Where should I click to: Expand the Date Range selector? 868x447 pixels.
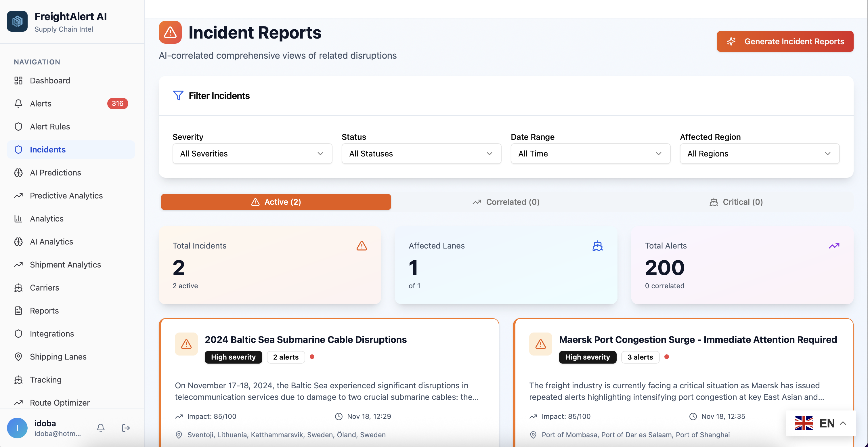(x=590, y=153)
